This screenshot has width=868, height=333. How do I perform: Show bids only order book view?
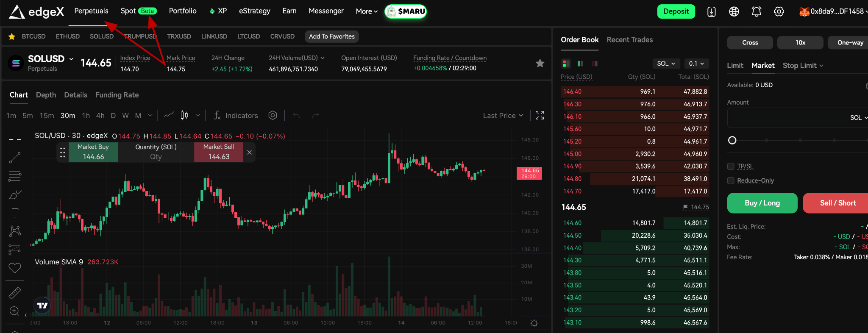coord(580,64)
